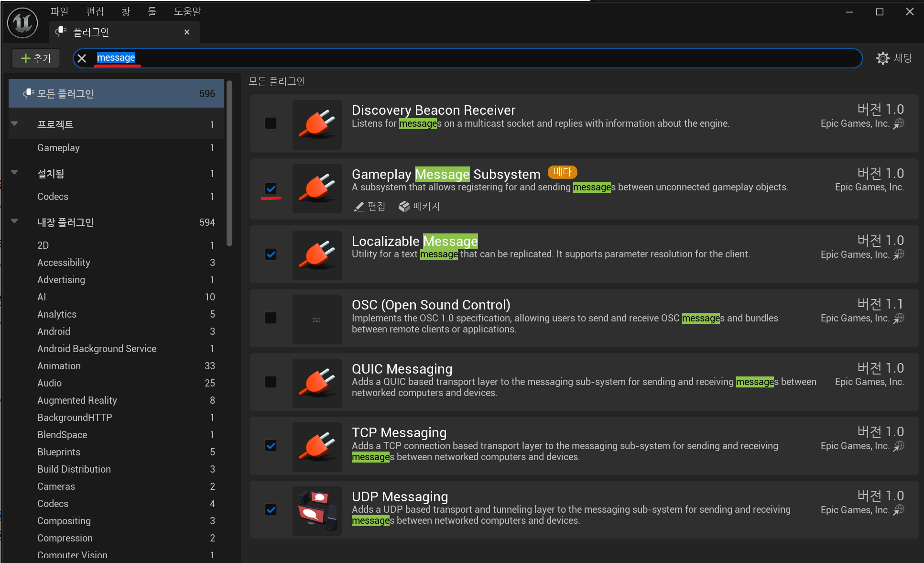Screen dimensions: 924x563
Task: Clear the search field with X icon
Action: (82, 58)
